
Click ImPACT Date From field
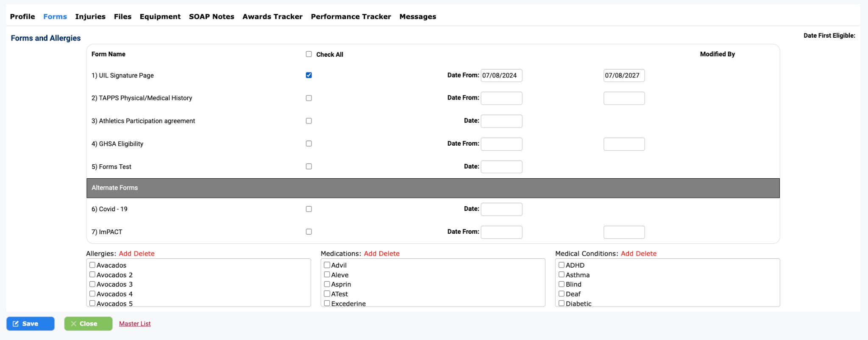[501, 232]
